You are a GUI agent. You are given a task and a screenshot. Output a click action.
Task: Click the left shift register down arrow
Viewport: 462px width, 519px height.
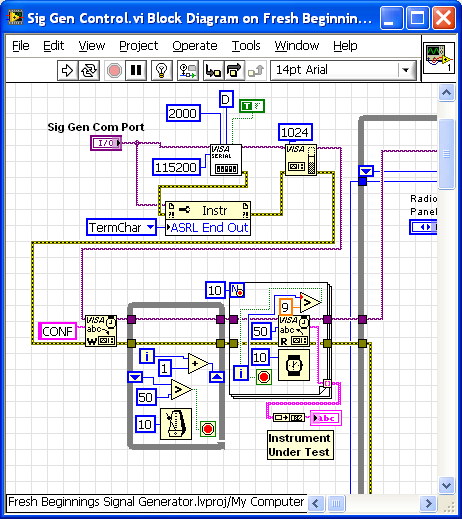pyautogui.click(x=135, y=377)
